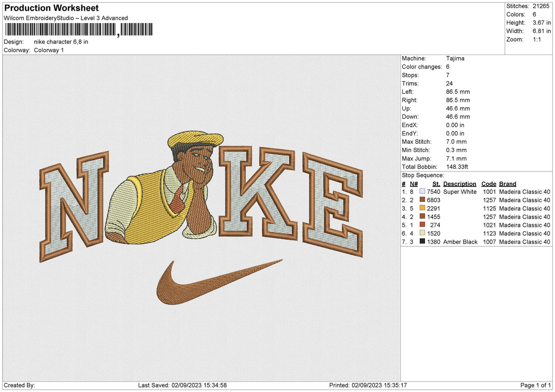Click the 'Production Worksheet' title
Viewport: 555px width, 392px height.
tap(51, 8)
